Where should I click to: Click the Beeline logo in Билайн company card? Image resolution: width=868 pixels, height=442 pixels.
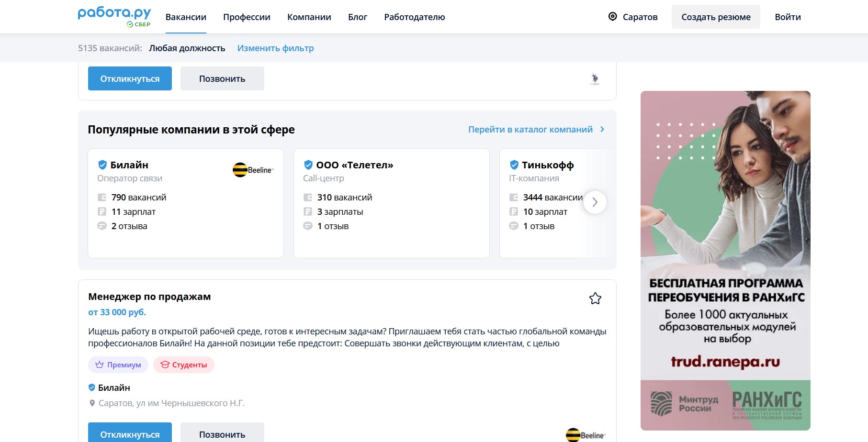pos(253,170)
